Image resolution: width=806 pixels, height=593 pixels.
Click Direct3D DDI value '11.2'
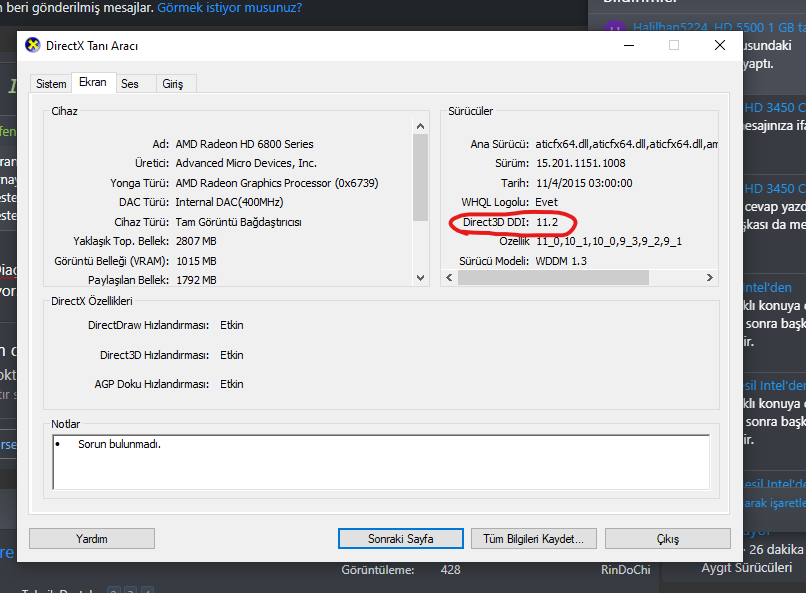pos(547,222)
